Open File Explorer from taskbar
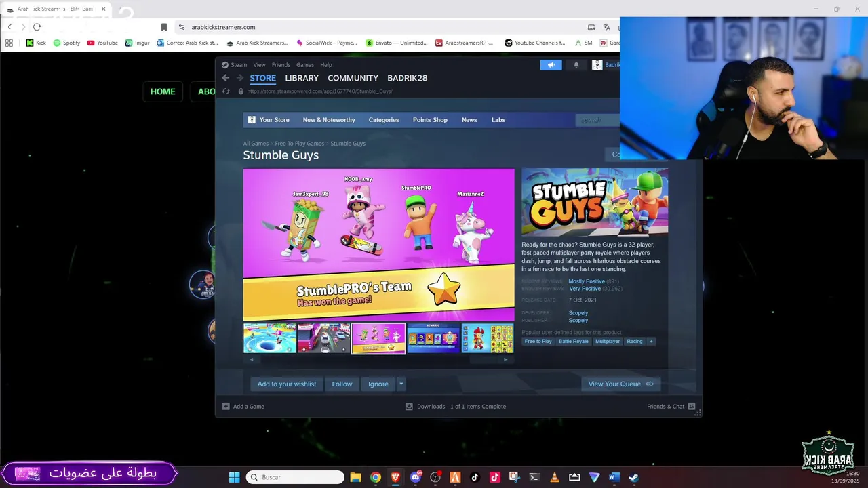The width and height of the screenshot is (868, 488). coord(355,477)
